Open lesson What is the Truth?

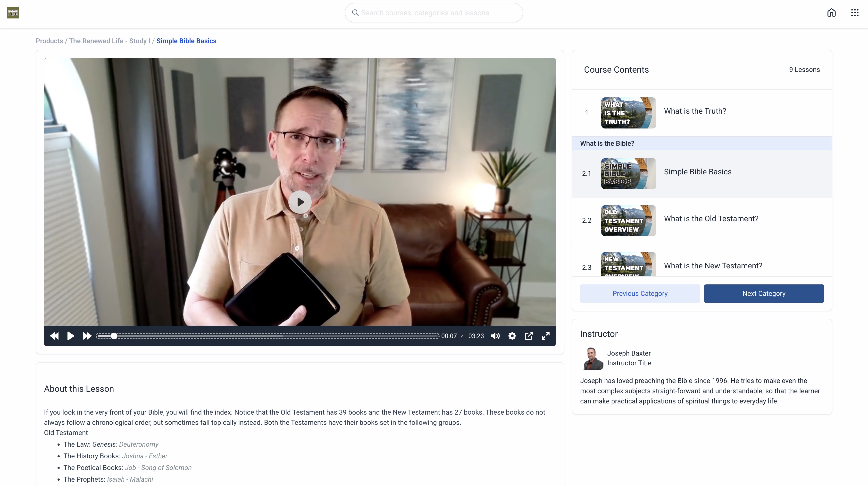tap(695, 111)
